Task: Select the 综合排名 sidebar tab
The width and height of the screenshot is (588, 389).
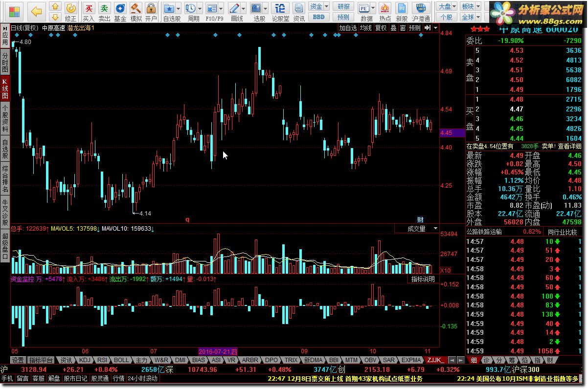Action: 5,179
